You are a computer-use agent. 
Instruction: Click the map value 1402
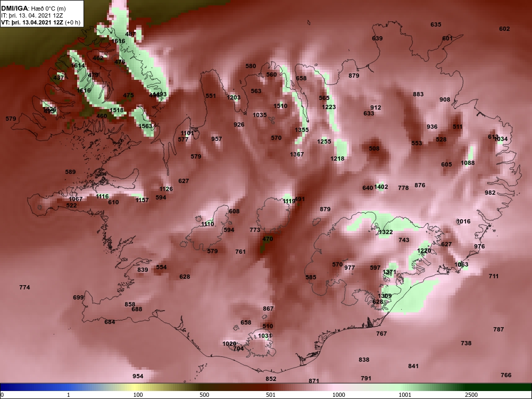pos(381,187)
